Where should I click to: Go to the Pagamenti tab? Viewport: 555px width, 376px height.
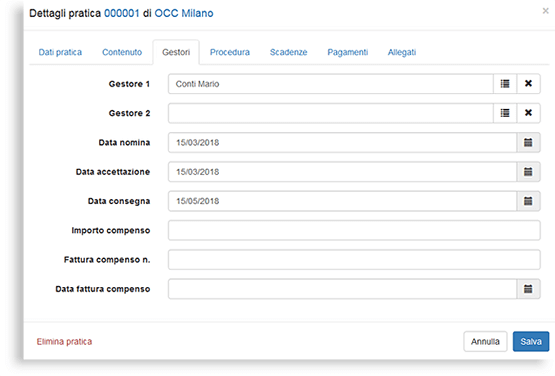[x=348, y=52]
